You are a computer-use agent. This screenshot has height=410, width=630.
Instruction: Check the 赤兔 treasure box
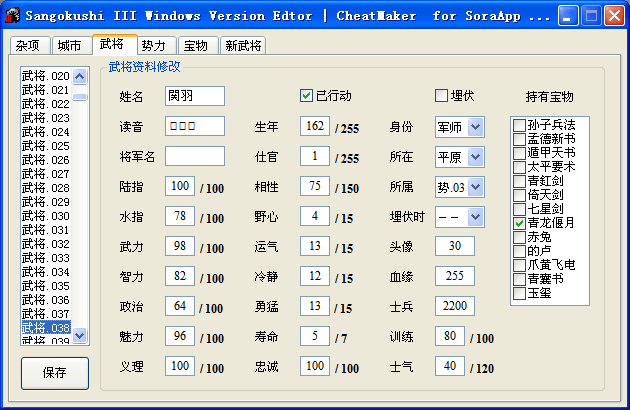click(519, 237)
